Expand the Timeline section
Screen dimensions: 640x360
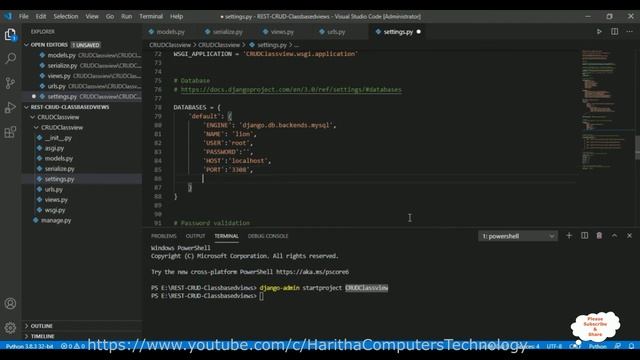point(82,336)
